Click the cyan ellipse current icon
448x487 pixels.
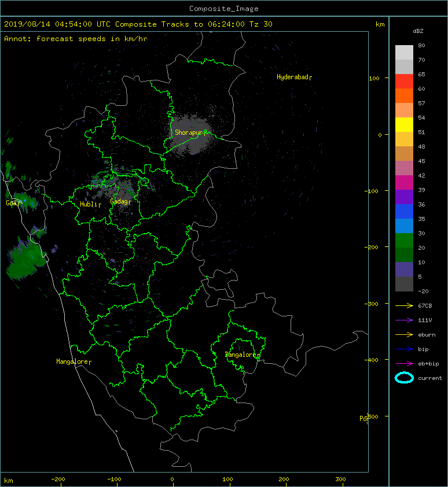(x=404, y=378)
